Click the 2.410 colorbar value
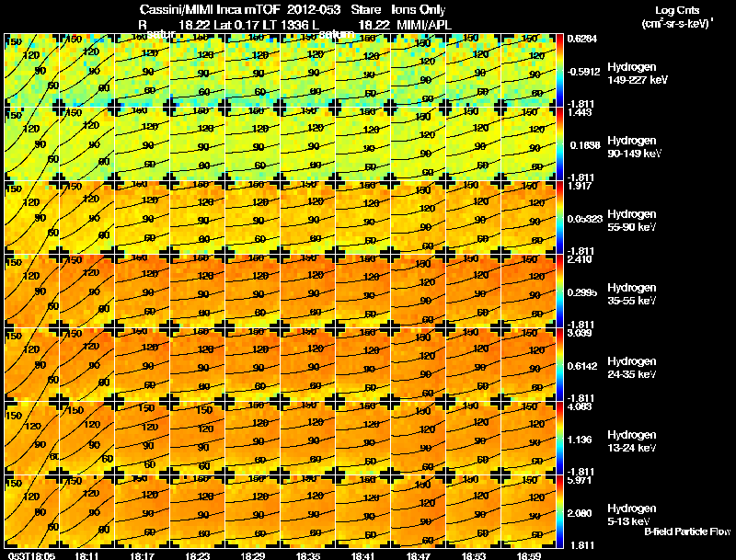736x560 pixels. (x=580, y=260)
